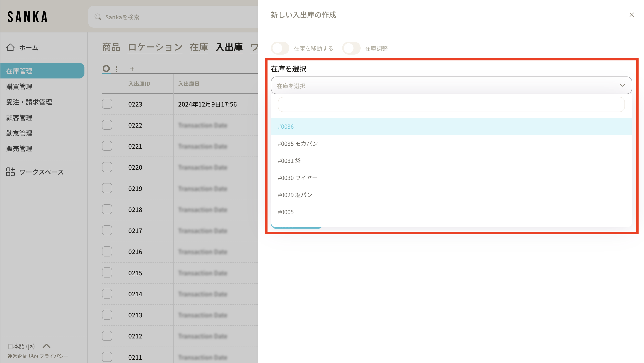Viewport: 644px width, 363px height.
Task: Turn on the 在庫調整 toggle
Action: 351,48
